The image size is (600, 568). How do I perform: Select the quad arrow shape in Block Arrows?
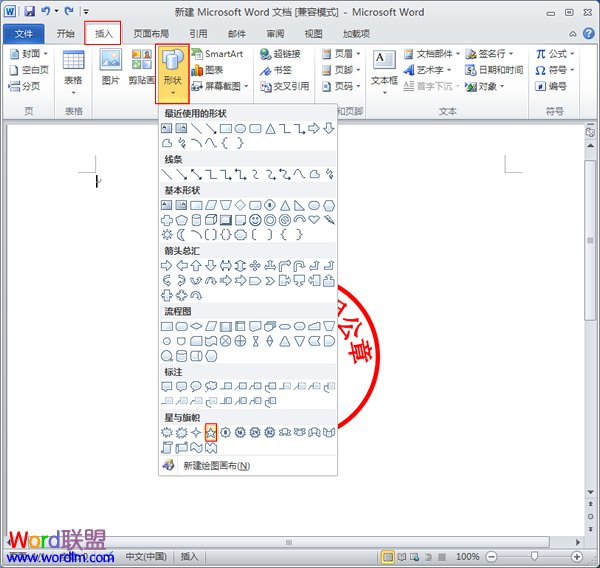point(255,265)
